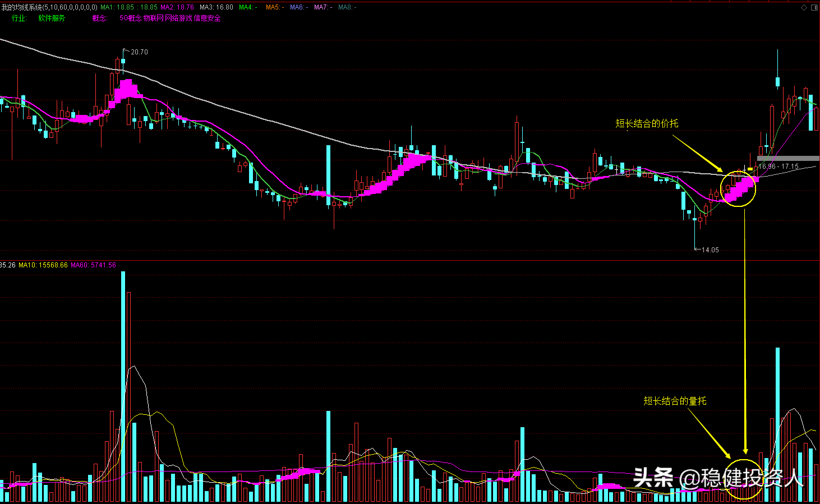This screenshot has width=820, height=504.
Task: Select the volume MA60: 5741.56 value
Action: coord(94,265)
